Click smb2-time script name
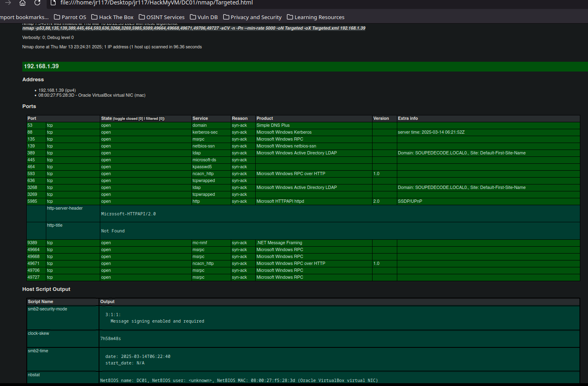The height and width of the screenshot is (386, 588). [38, 351]
